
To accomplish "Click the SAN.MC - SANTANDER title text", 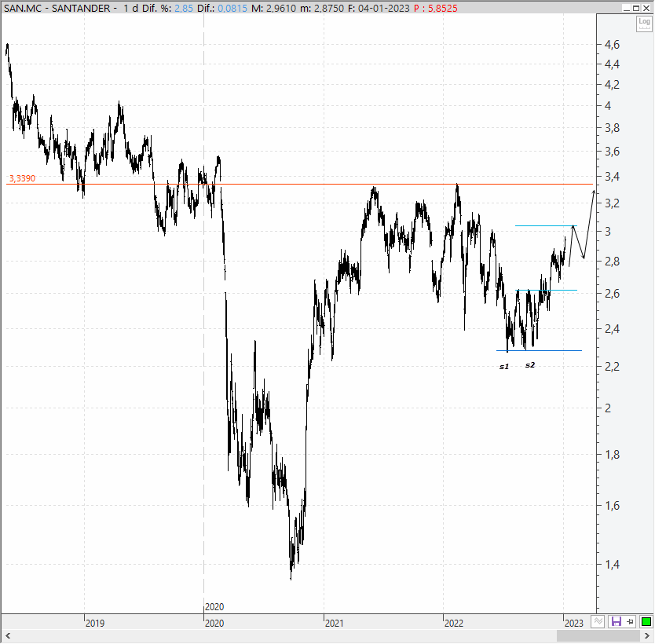I will pyautogui.click(x=57, y=9).
